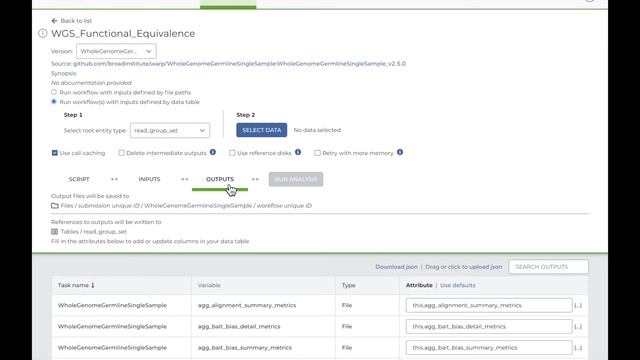
Task: Switch to the OUTPUTS tab
Action: (x=220, y=179)
